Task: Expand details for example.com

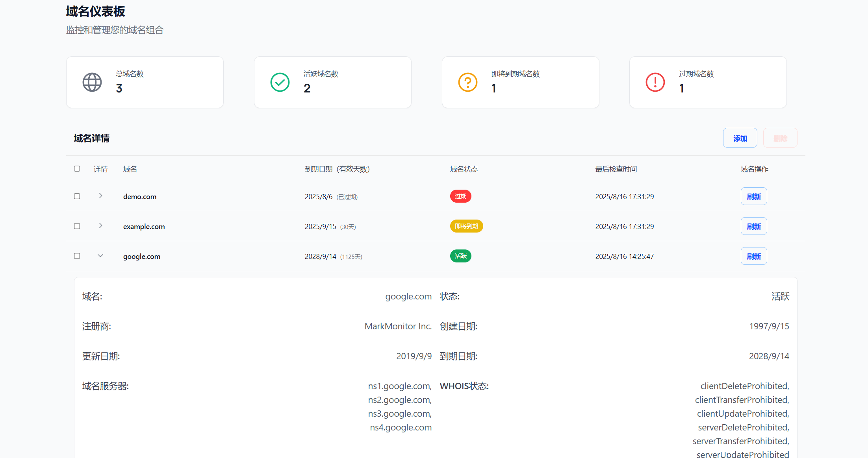Action: [x=100, y=226]
